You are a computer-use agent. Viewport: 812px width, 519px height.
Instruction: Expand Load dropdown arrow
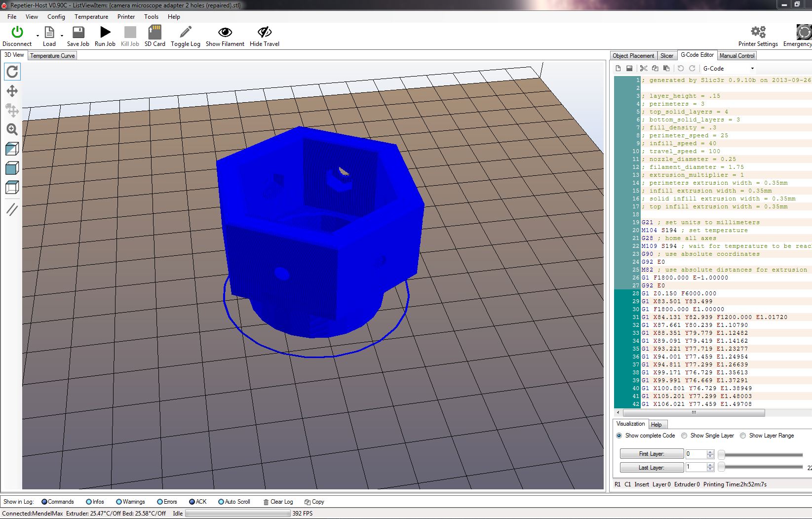pos(62,36)
